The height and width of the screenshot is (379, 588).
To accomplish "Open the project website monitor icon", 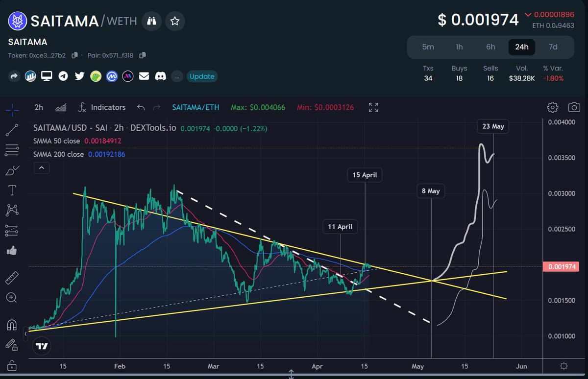I will 47,76.
